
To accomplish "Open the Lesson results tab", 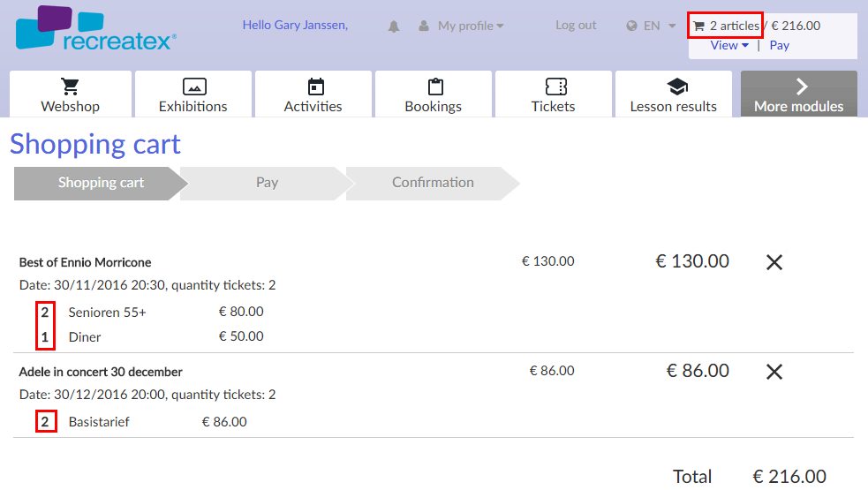I will tap(674, 95).
